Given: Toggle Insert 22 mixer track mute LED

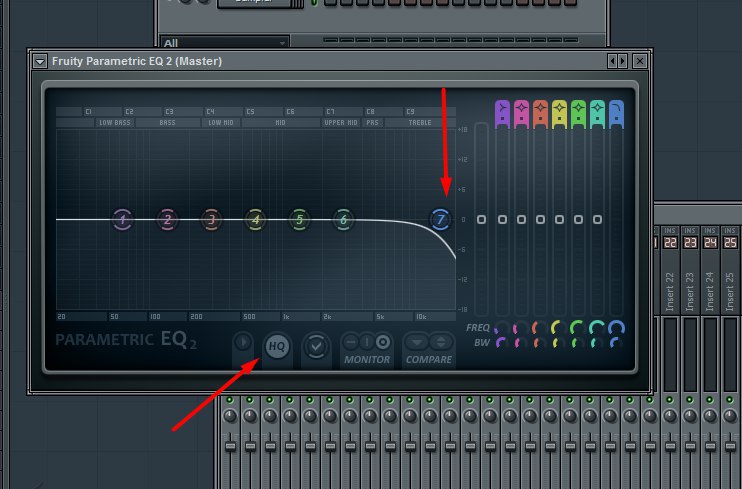Looking at the screenshot, I should click(x=670, y=400).
